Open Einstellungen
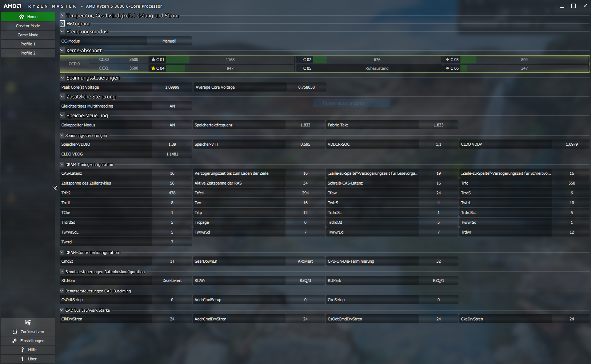 pos(28,341)
